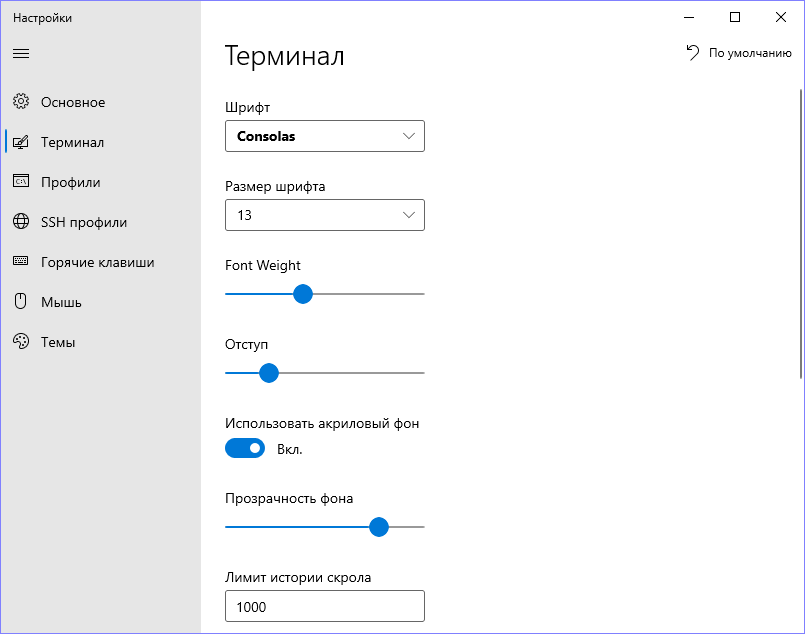Click the gear icon beside Основное
805x634 pixels.
21,102
